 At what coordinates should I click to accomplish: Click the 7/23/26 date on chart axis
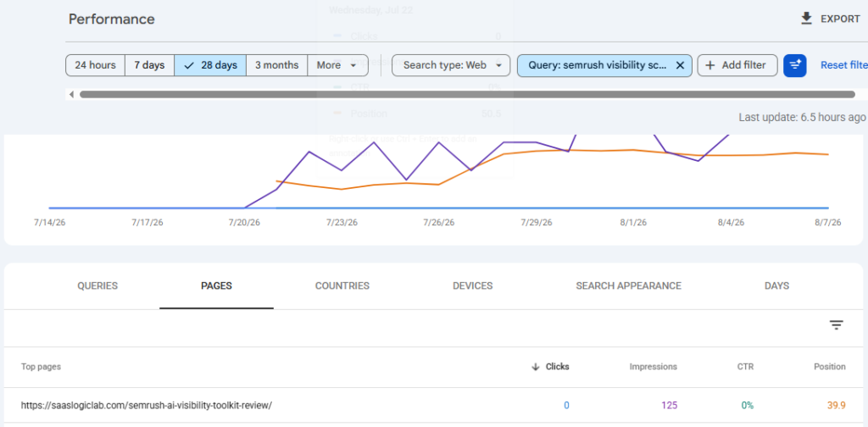point(342,222)
